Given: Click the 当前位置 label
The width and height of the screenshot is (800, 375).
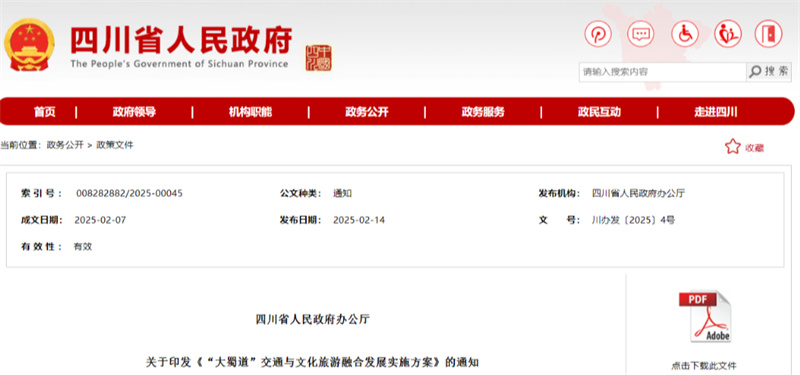Looking at the screenshot, I should (x=20, y=145).
